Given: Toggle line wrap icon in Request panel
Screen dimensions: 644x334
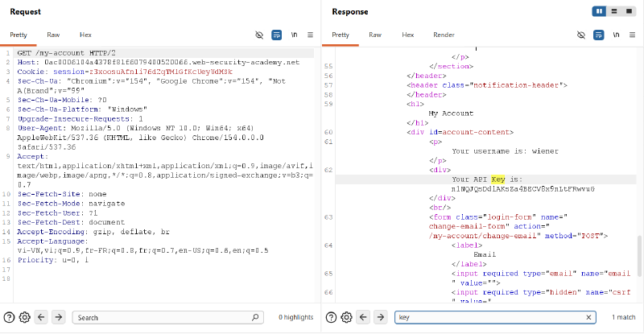Looking at the screenshot, I should (277, 35).
